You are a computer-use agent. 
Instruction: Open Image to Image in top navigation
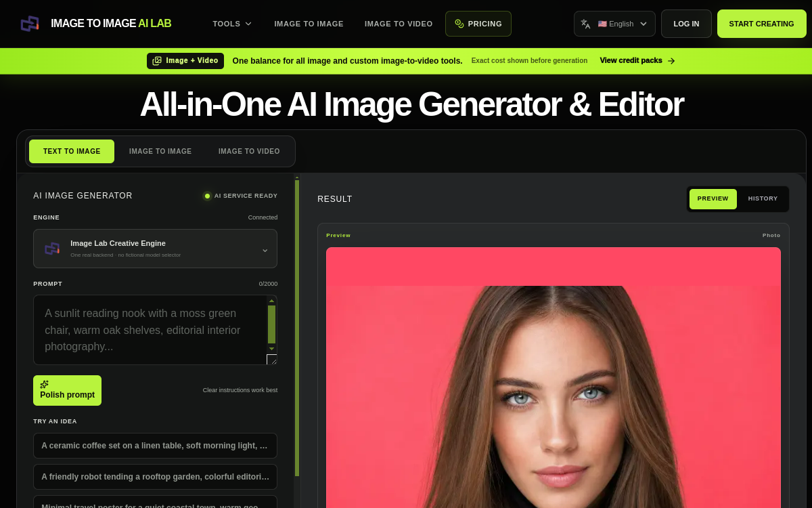(x=309, y=24)
